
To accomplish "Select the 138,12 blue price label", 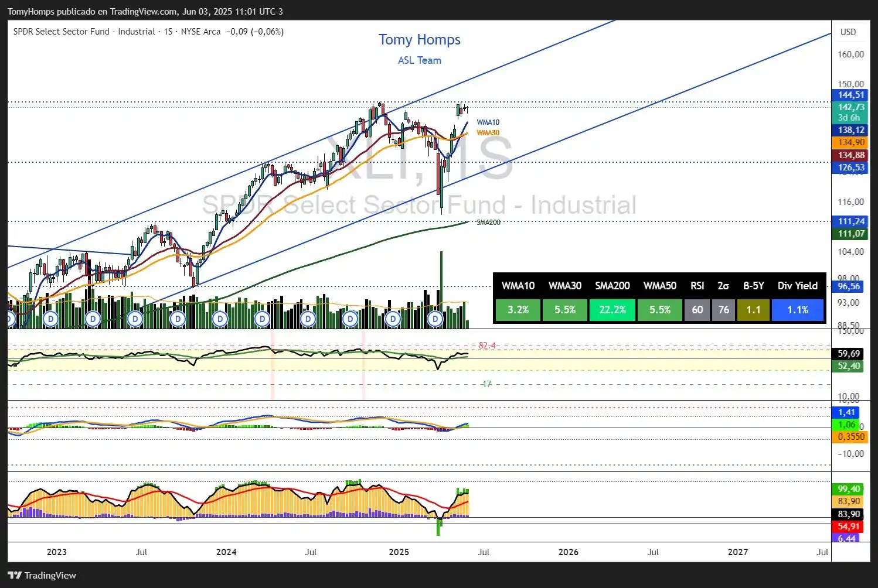I will [x=850, y=130].
